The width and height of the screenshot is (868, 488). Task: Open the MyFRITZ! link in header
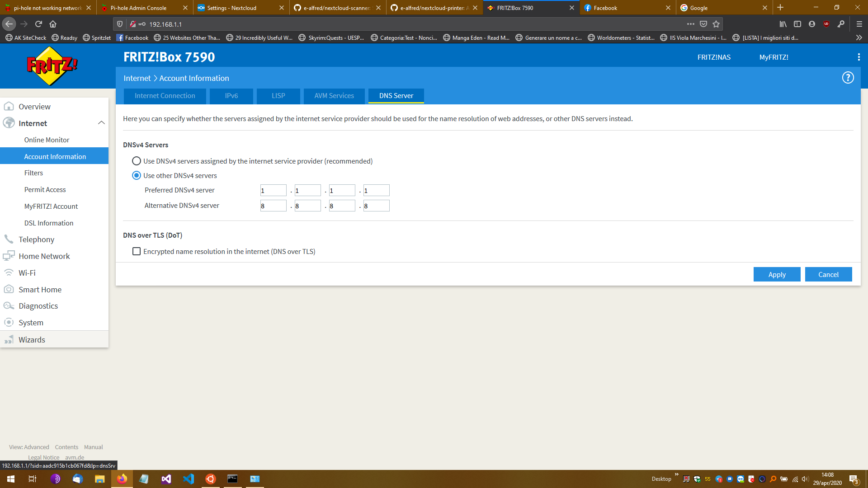tap(774, 57)
